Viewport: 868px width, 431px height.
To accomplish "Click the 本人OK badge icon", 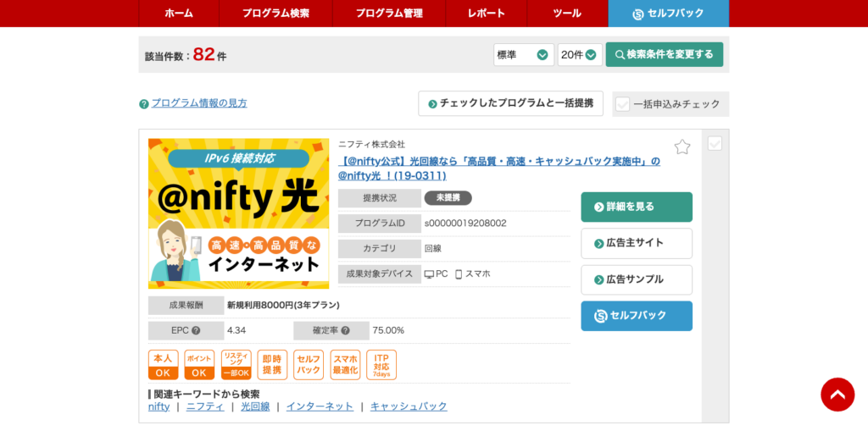I will pos(164,365).
